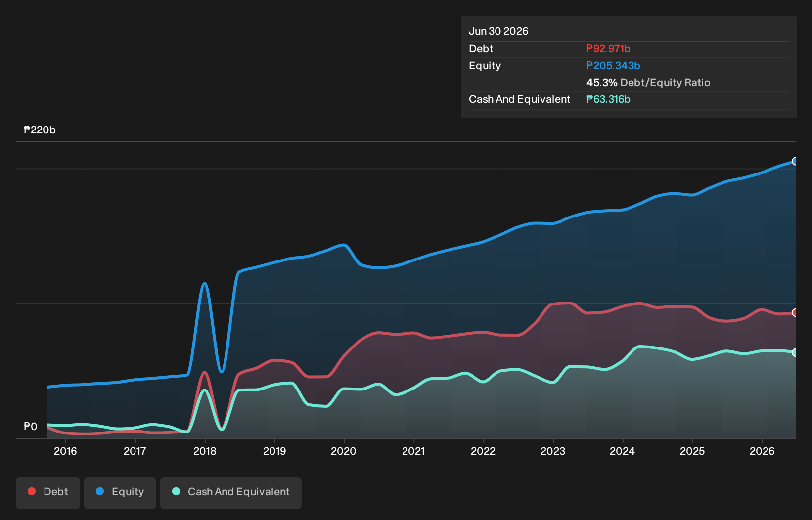Viewport: 812px width, 520px height.
Task: Toggle the Cash And Equivalent legend button
Action: click(231, 493)
